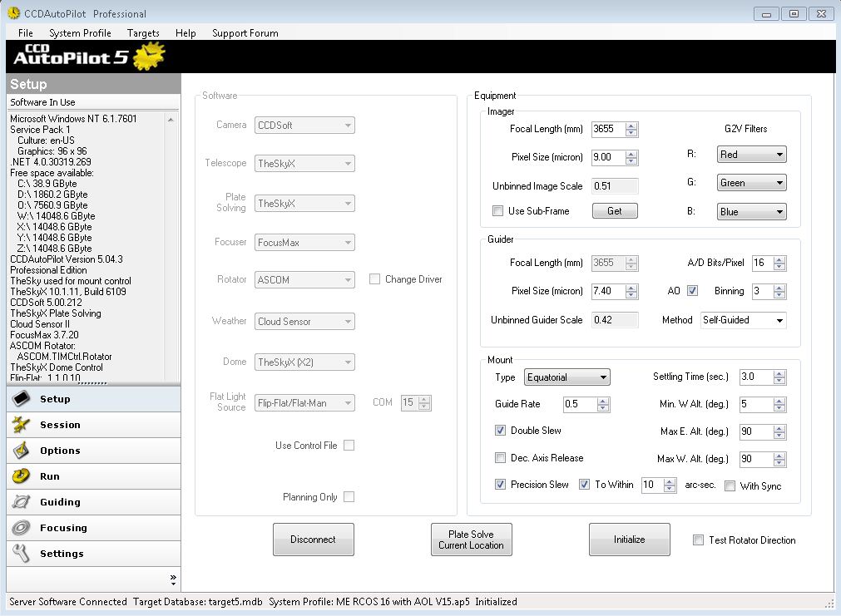This screenshot has height=616, width=841.
Task: Open the Settings page via its wrench icon
Action: [x=22, y=554]
